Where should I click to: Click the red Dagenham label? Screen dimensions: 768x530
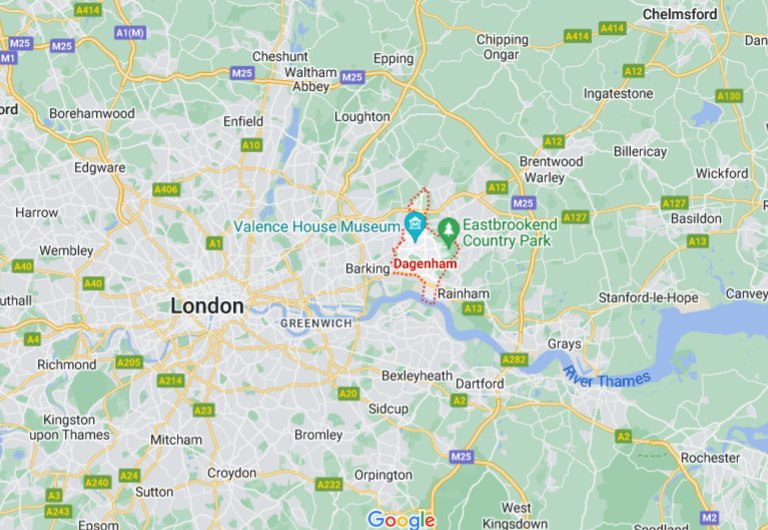pos(425,264)
